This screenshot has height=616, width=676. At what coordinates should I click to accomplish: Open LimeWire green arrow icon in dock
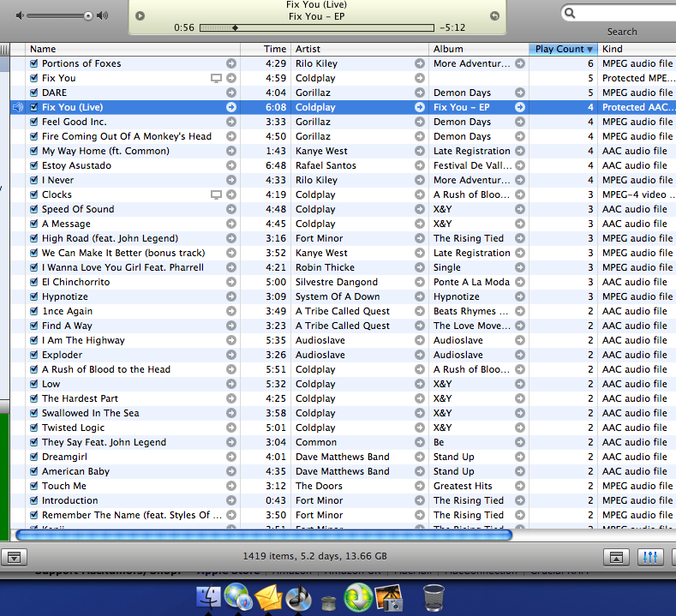(358, 597)
